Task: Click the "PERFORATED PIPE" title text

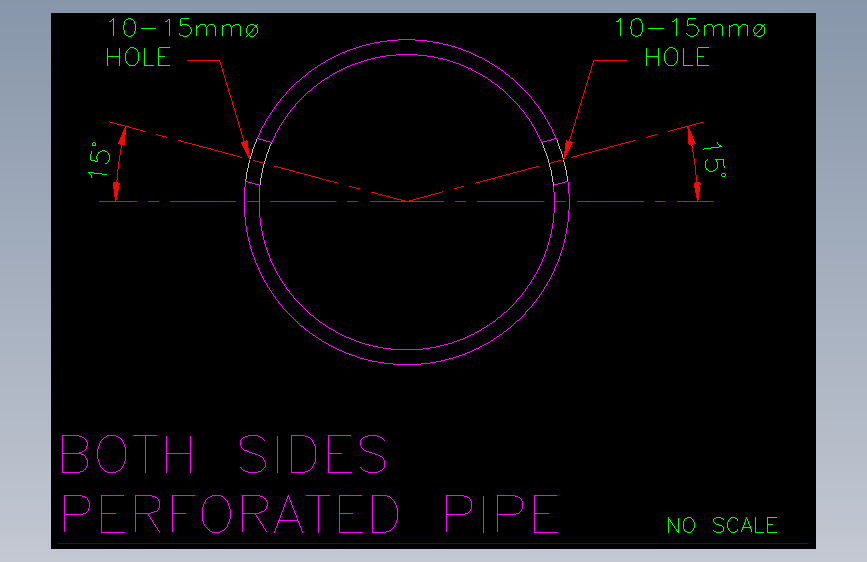Action: [310, 514]
